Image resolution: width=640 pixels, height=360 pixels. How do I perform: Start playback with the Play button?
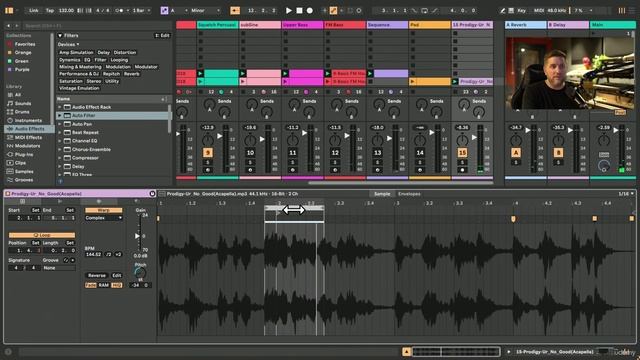point(289,10)
